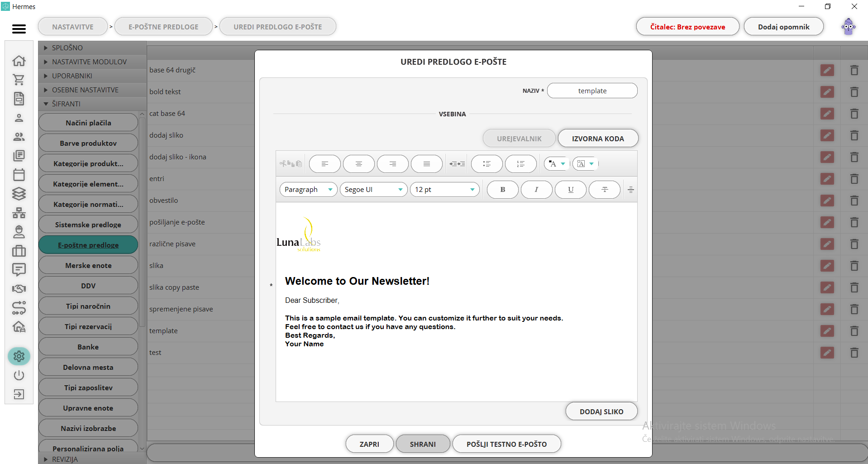Click the paste clipboard icon in editor toolbar
Viewport: 868px width, 464px height.
pos(299,164)
